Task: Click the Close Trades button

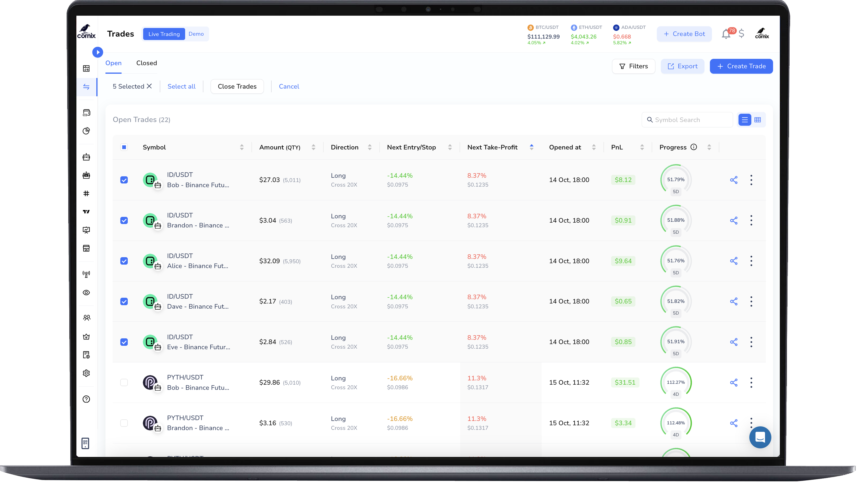Action: coord(237,87)
